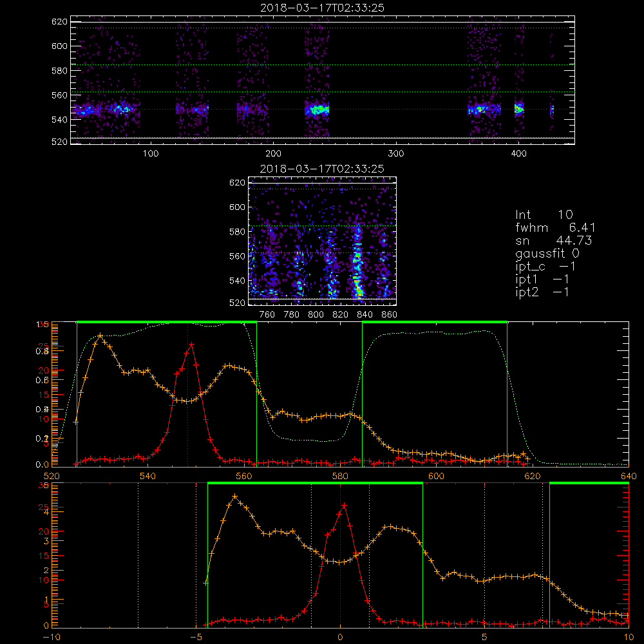
Task: Click x-axis label 600 on third plot
Action: tap(436, 477)
